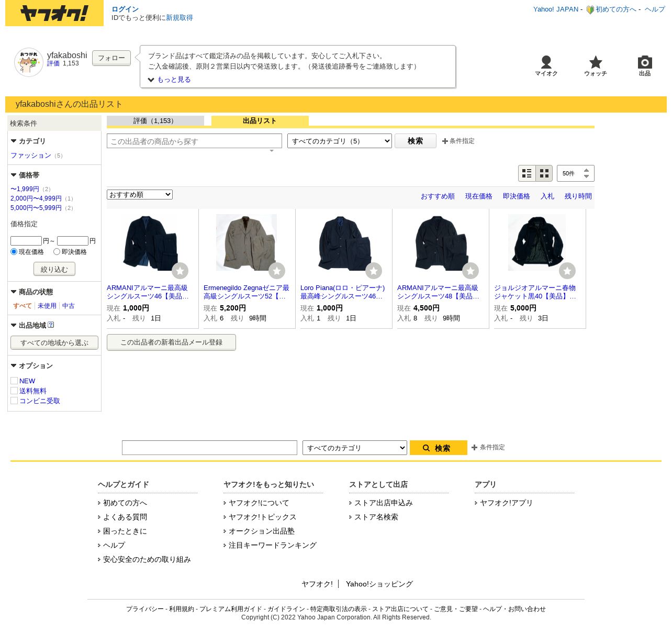Click the seller item search field
672x632 pixels.
tap(194, 141)
